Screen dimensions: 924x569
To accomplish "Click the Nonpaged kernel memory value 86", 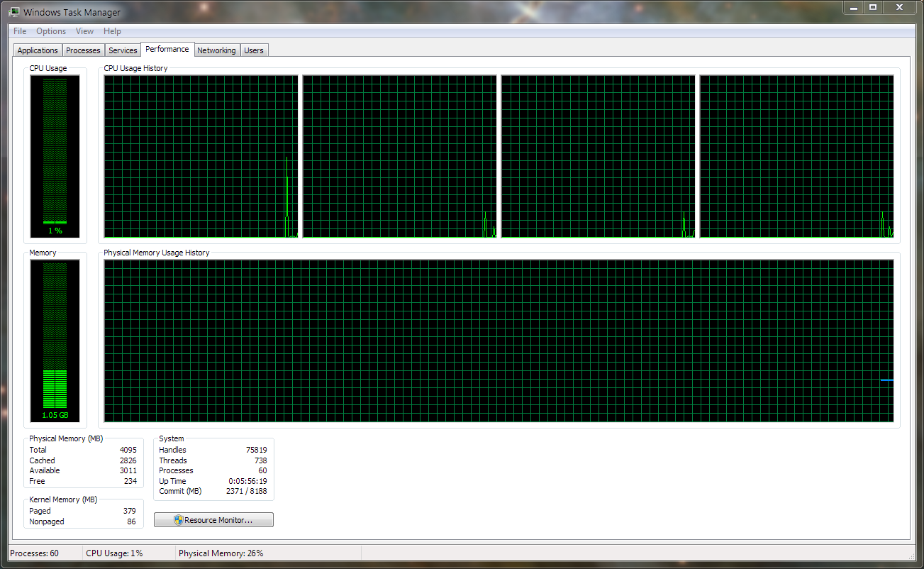I will tap(131, 521).
